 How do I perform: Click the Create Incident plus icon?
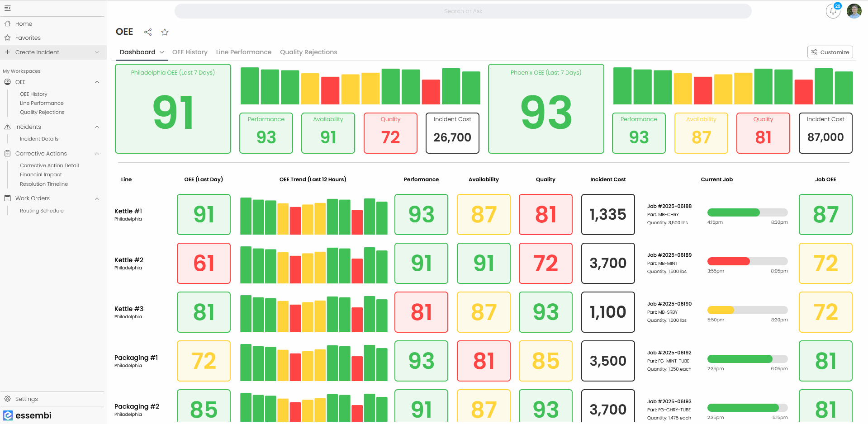(x=7, y=52)
